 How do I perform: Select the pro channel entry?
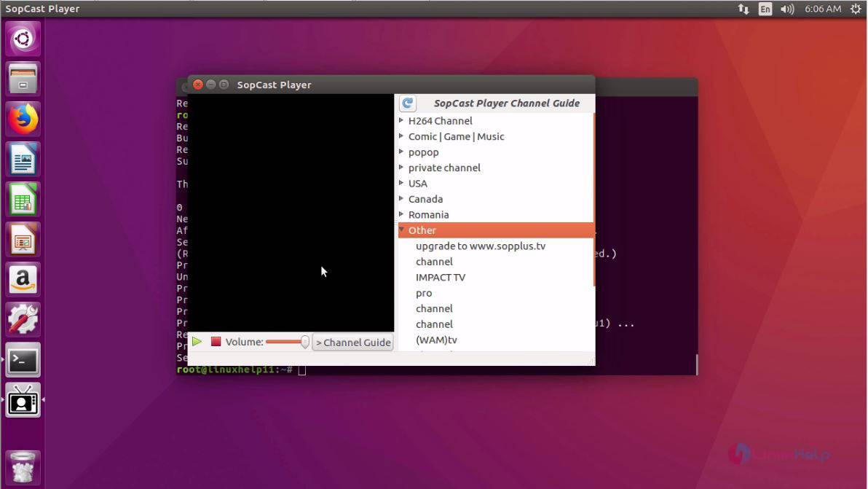[424, 294]
